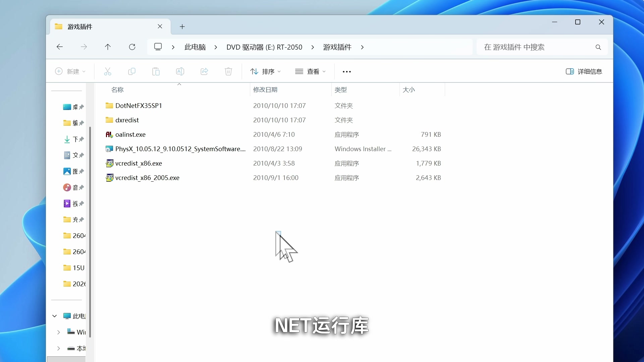
Task: Click DVD 驱动器 (E:) RT-2050 breadcrumb
Action: coord(264,47)
